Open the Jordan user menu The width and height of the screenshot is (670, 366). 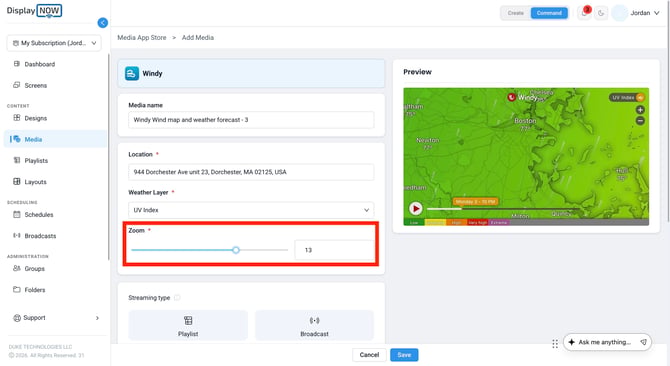(645, 13)
